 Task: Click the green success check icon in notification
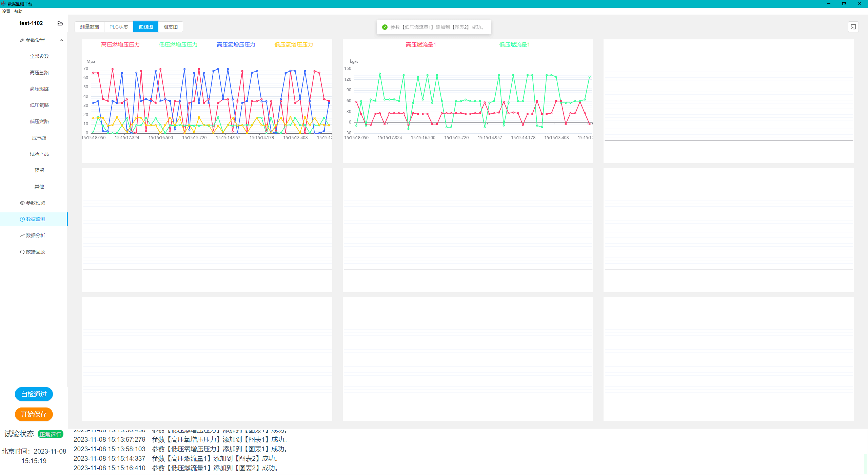(x=384, y=27)
